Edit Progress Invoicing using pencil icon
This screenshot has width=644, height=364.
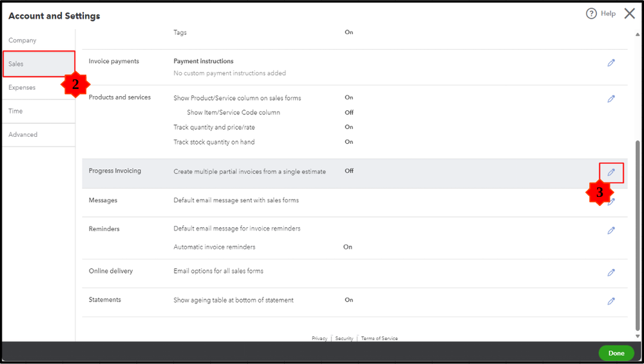pyautogui.click(x=611, y=172)
